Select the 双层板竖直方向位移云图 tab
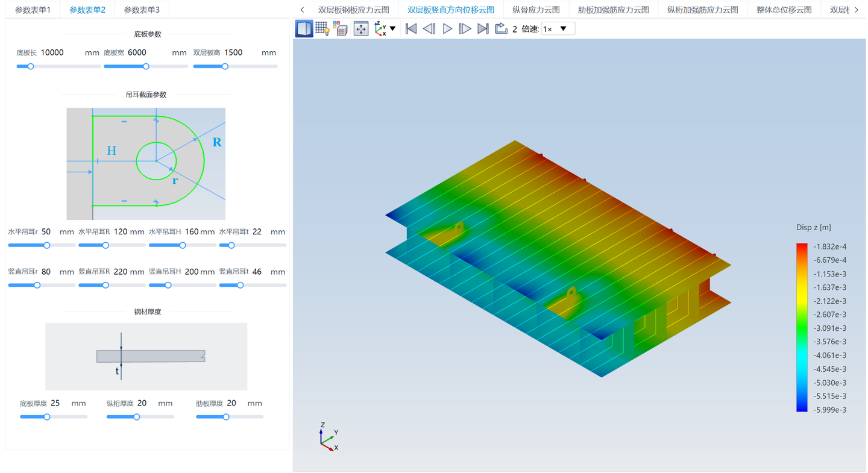Viewport: 868px width, 473px height. pos(451,10)
